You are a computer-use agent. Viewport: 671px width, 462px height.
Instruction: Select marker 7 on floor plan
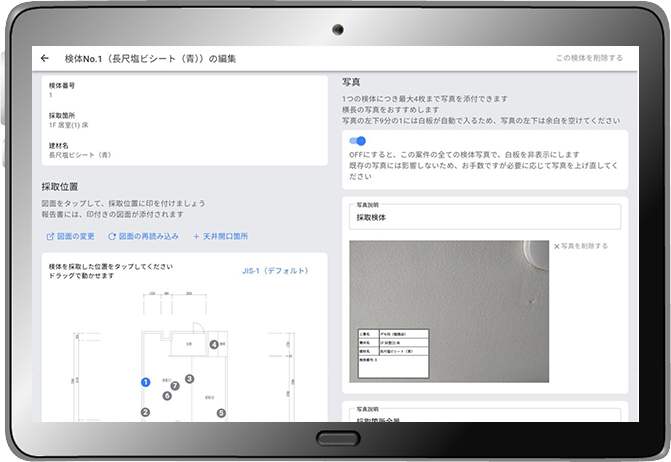(x=175, y=386)
